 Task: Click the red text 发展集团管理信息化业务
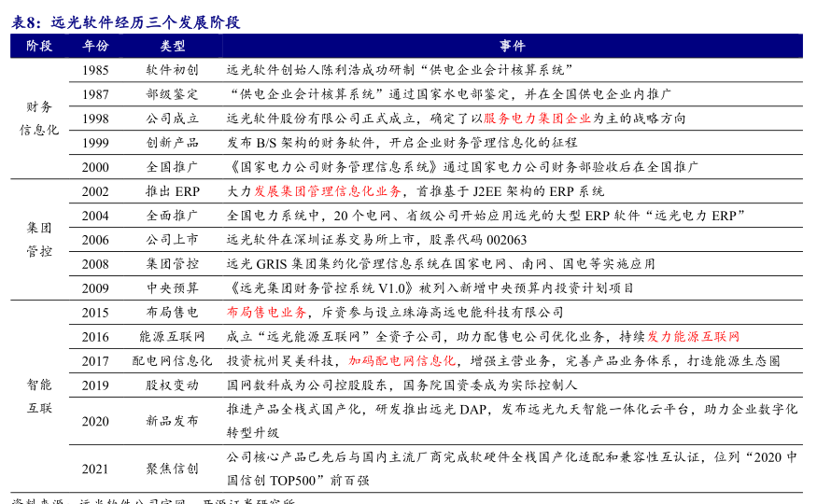(328, 191)
